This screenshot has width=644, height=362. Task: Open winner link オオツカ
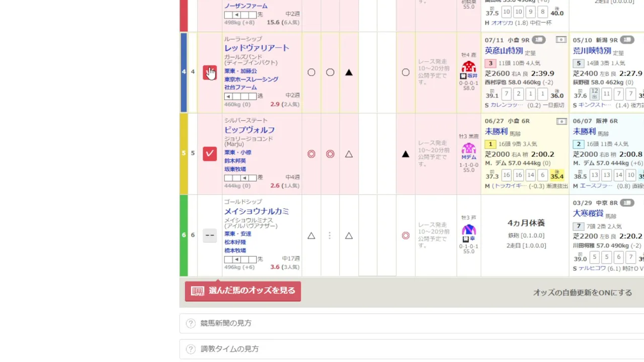503,23
